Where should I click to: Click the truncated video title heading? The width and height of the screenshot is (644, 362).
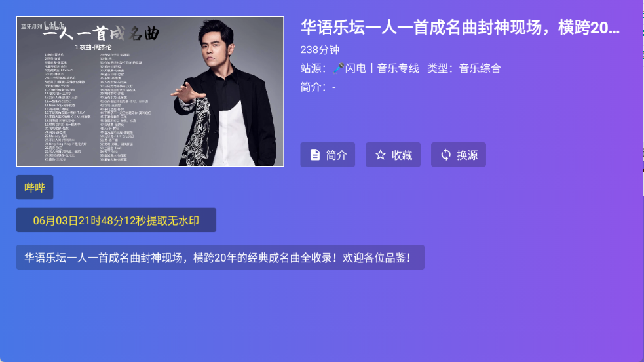[x=460, y=28]
